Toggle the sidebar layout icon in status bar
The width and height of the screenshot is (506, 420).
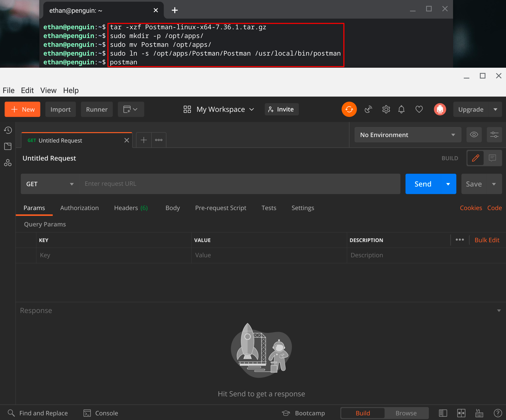click(443, 413)
